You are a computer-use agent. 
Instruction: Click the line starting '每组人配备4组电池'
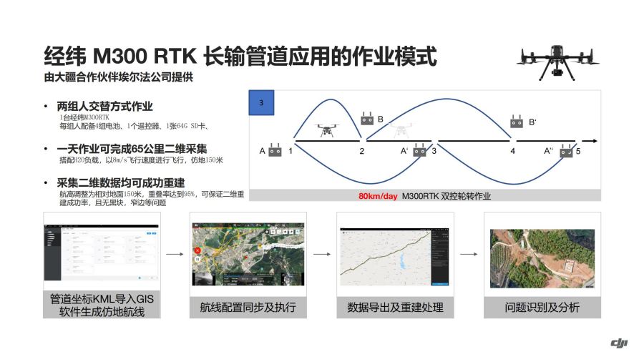[135, 126]
